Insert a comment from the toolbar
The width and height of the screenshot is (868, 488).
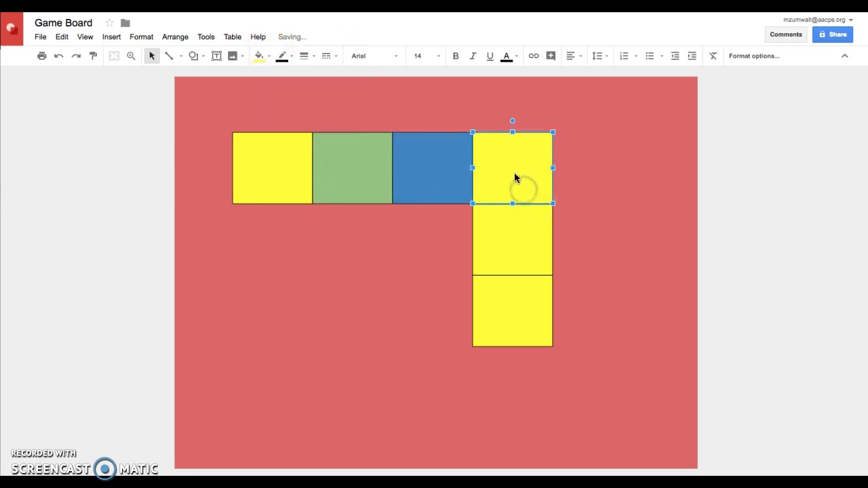pos(551,56)
